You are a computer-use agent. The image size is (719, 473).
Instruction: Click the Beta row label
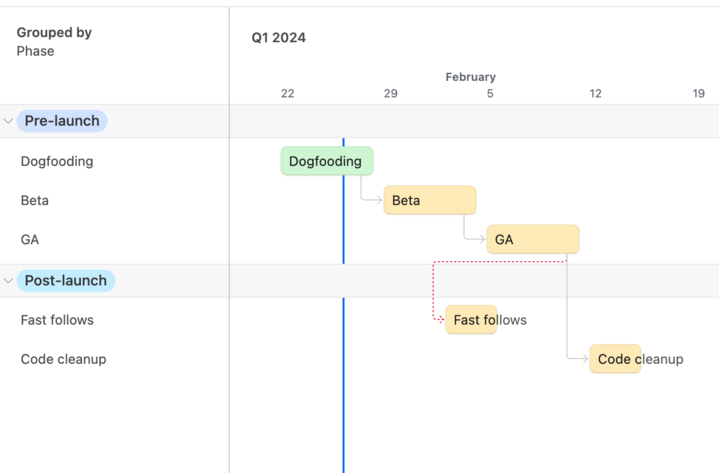[34, 200]
